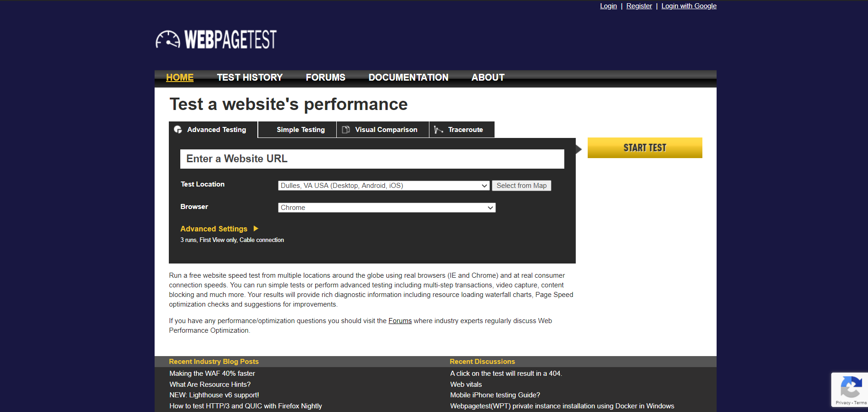Click the Select from Map button
The width and height of the screenshot is (868, 412).
(522, 186)
